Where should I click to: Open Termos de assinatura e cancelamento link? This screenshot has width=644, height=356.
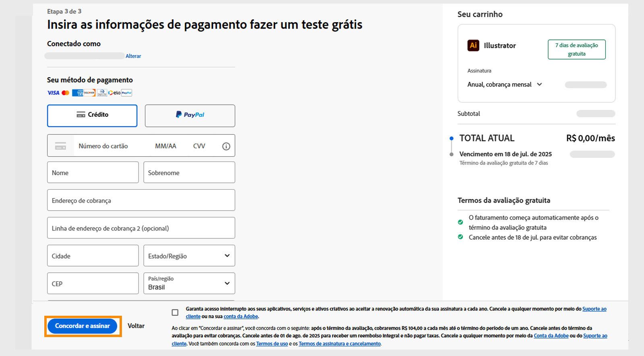[x=340, y=344]
